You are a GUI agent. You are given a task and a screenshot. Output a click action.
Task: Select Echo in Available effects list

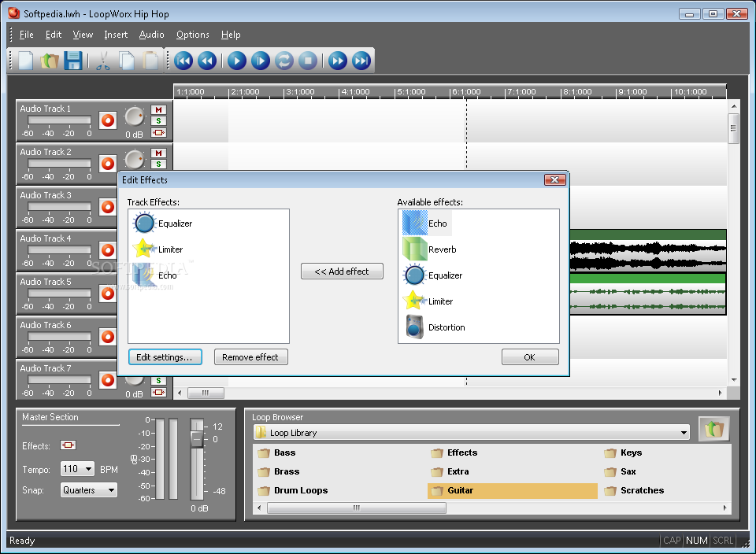pos(426,223)
